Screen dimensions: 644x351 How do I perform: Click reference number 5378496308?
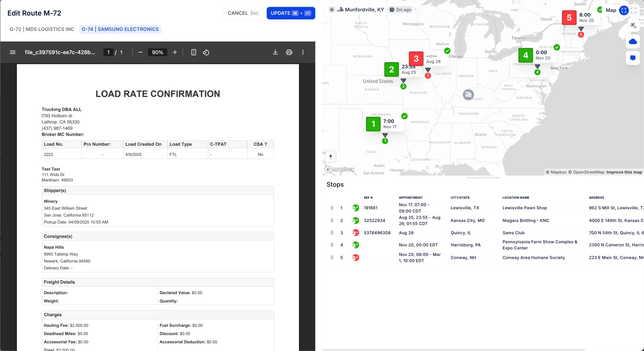coord(377,233)
